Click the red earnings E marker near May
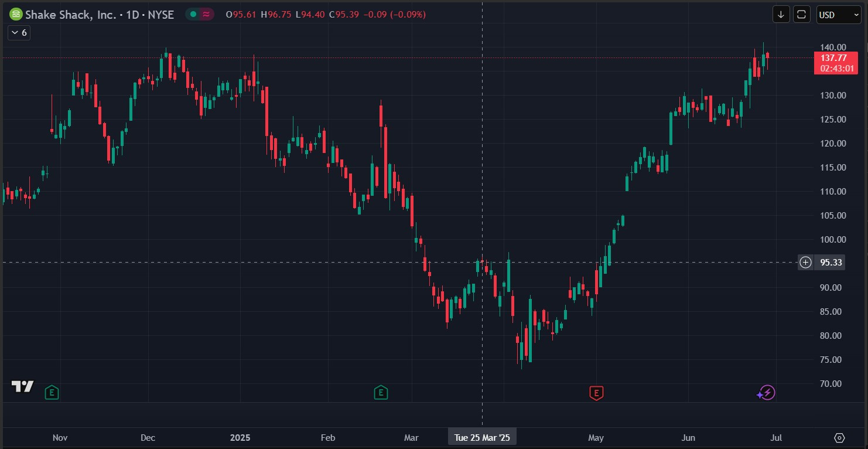This screenshot has height=449, width=868. coord(596,393)
